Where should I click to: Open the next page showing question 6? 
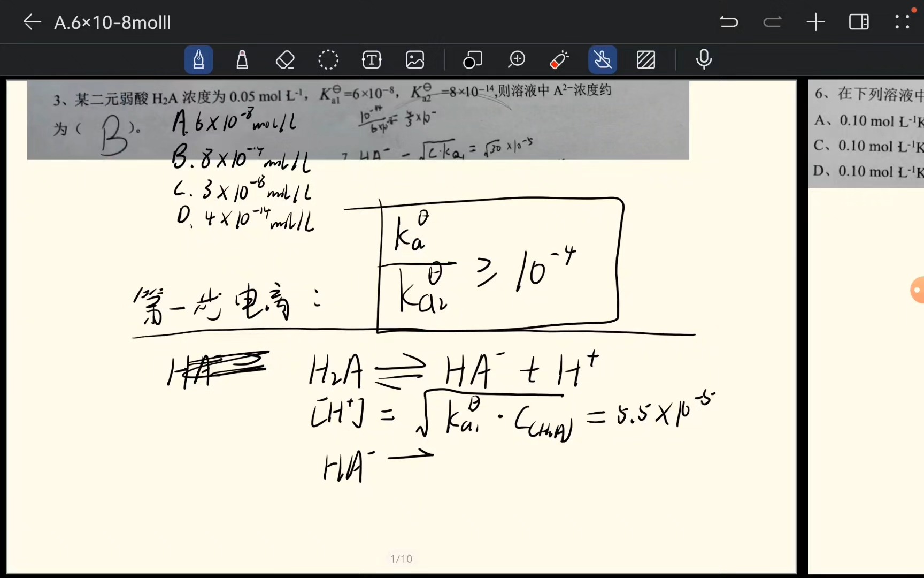point(866,326)
